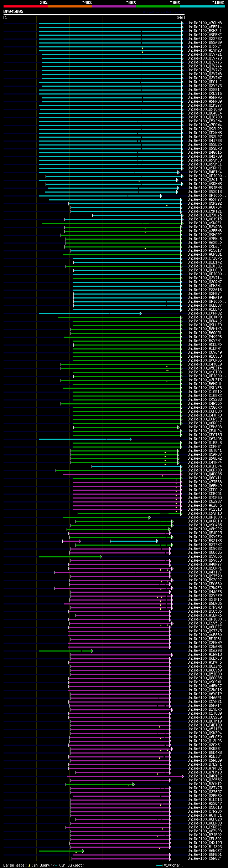228x868 pixels.
Task: Select hit UniRef100_B4G1C6
Action: click(204, 776)
